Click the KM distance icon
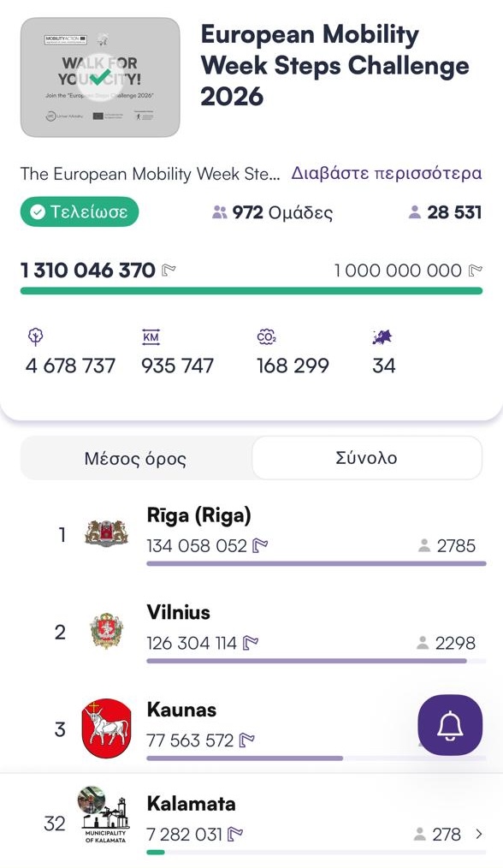 click(x=151, y=336)
